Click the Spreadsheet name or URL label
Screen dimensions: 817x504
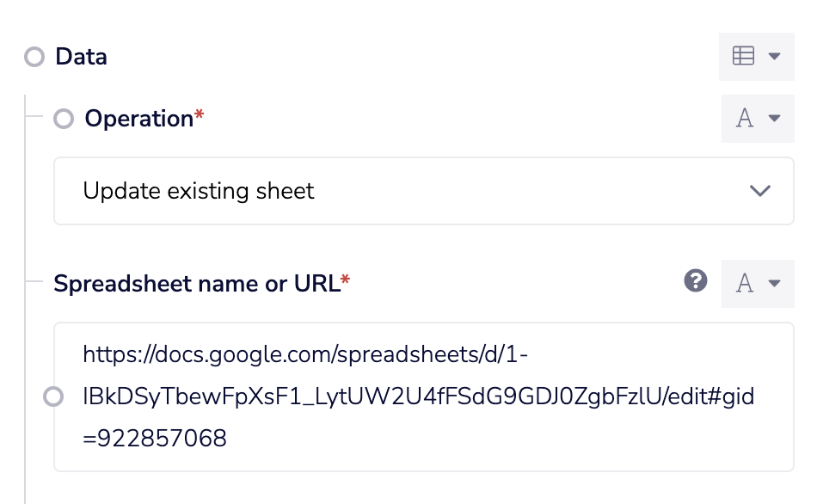(x=196, y=283)
